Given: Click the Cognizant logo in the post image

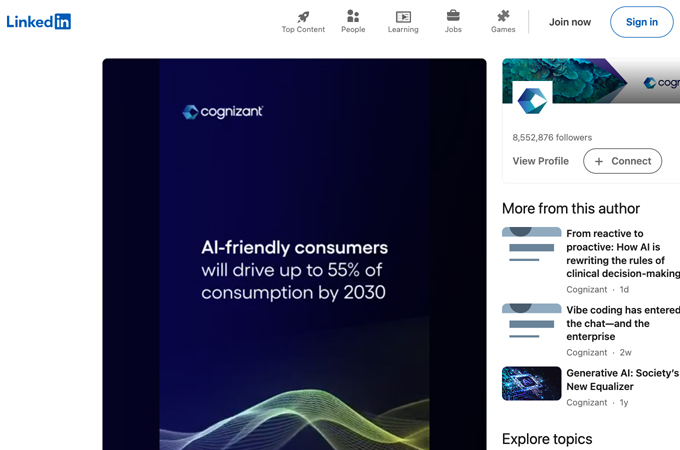Looking at the screenshot, I should [222, 112].
